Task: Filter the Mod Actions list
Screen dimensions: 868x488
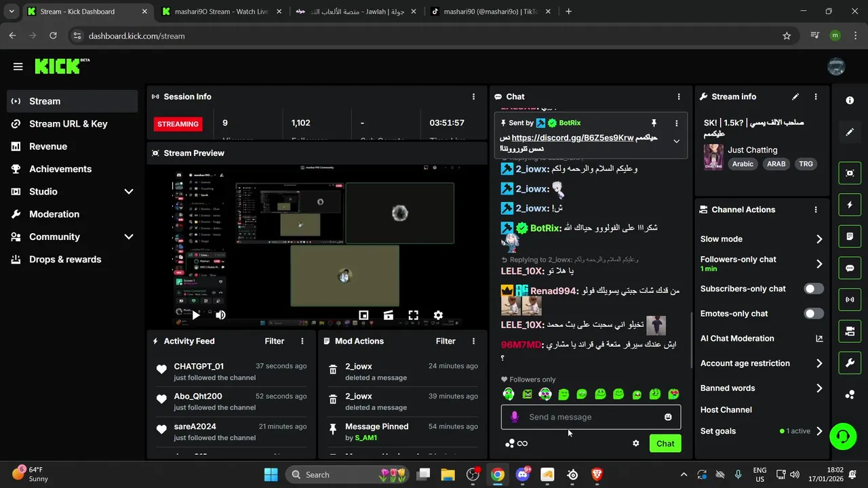Action: click(446, 341)
